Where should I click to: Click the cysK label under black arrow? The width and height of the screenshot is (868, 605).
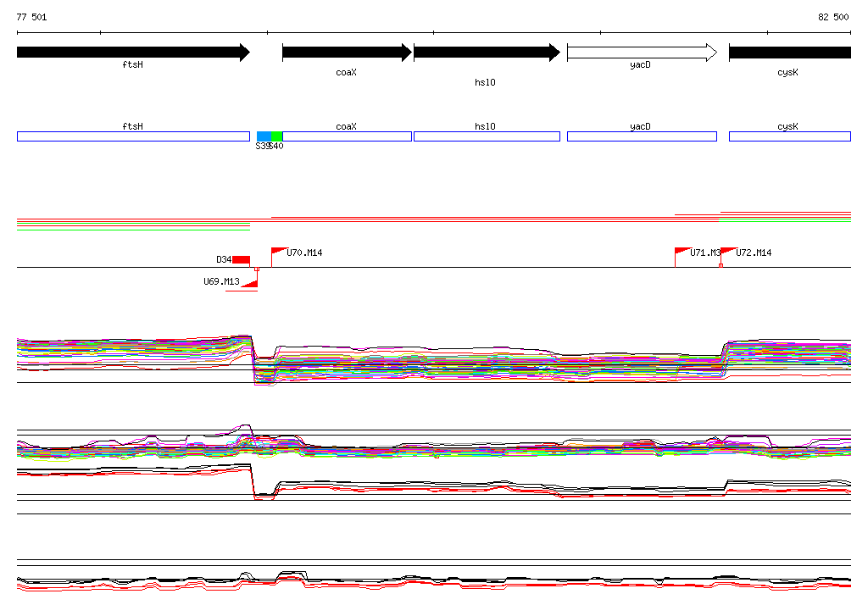pyautogui.click(x=787, y=73)
